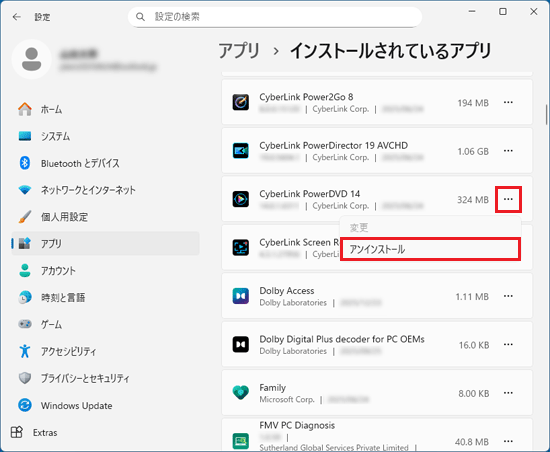Click the user profile avatar
The image size is (550, 452).
pos(32,59)
